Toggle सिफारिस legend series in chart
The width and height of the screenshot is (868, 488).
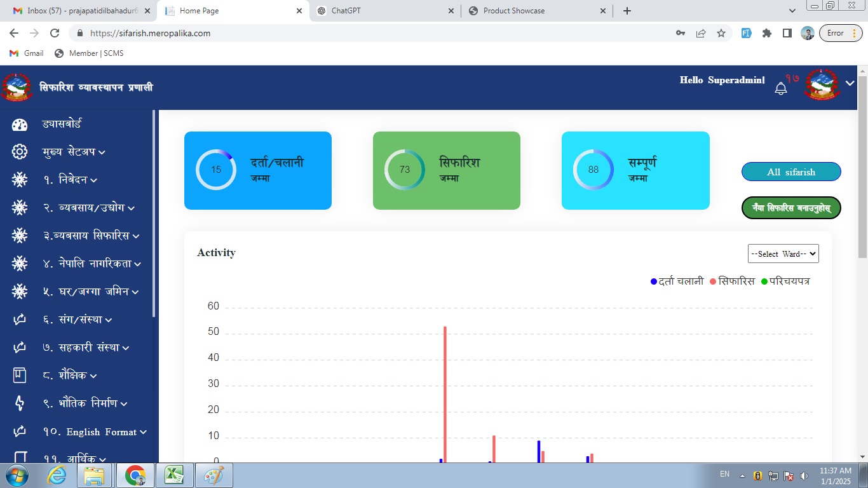731,281
